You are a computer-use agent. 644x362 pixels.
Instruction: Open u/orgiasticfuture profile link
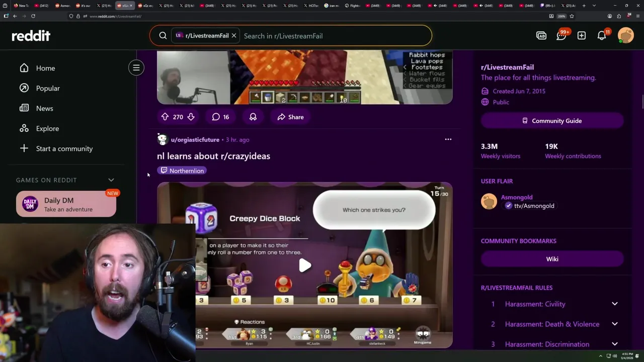point(195,140)
